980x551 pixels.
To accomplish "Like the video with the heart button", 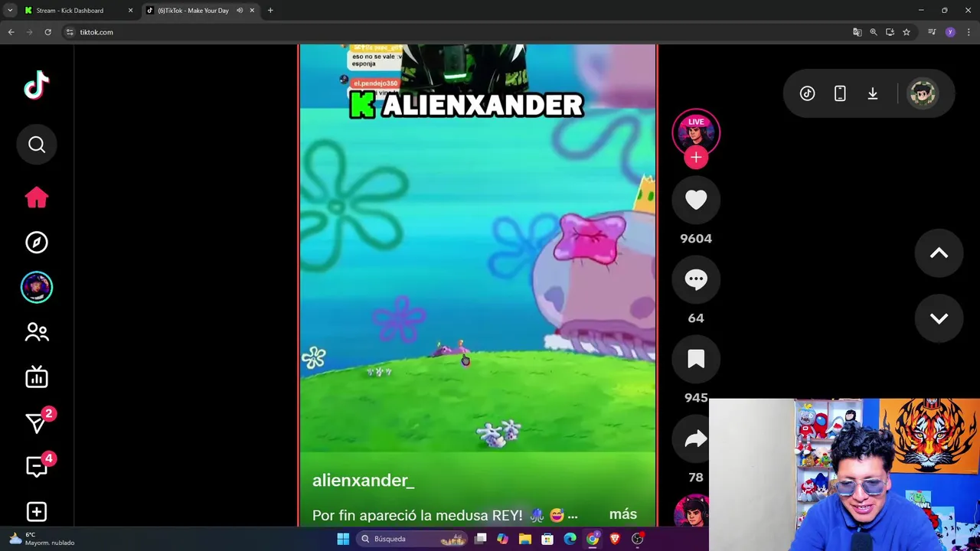I will pyautogui.click(x=696, y=200).
